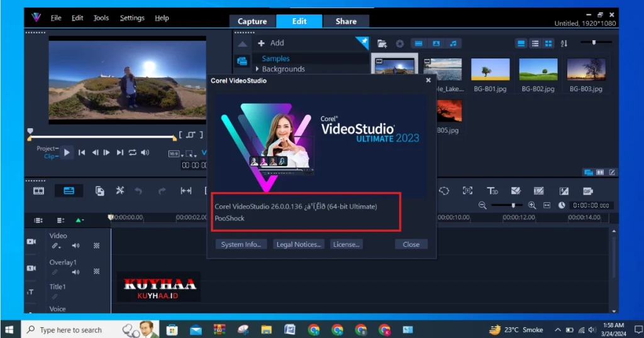Click the License button in dialog
Viewport: 644px width, 338px height.
coord(347,244)
